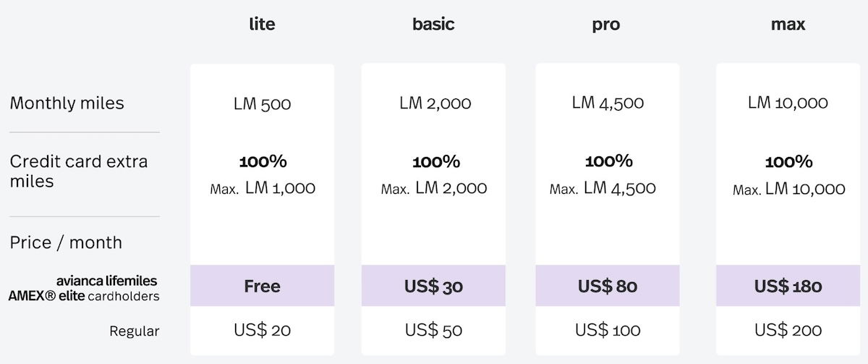Click the LM 10,000 monthly miles value

(x=788, y=103)
